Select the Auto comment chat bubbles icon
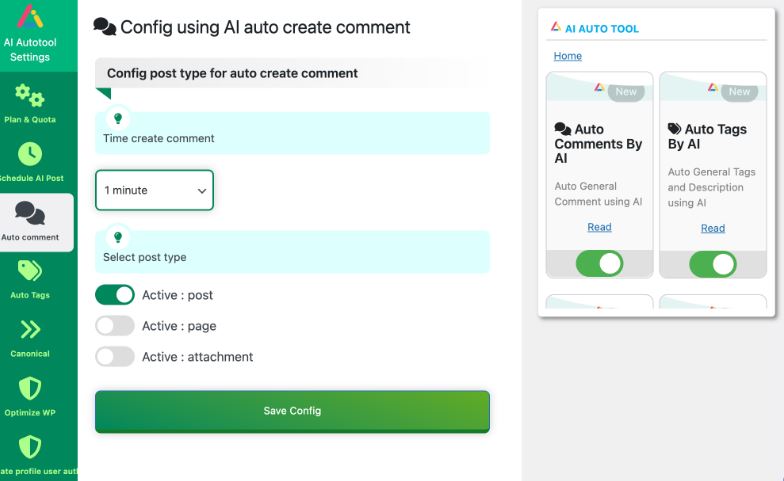The width and height of the screenshot is (784, 481). tap(30, 214)
